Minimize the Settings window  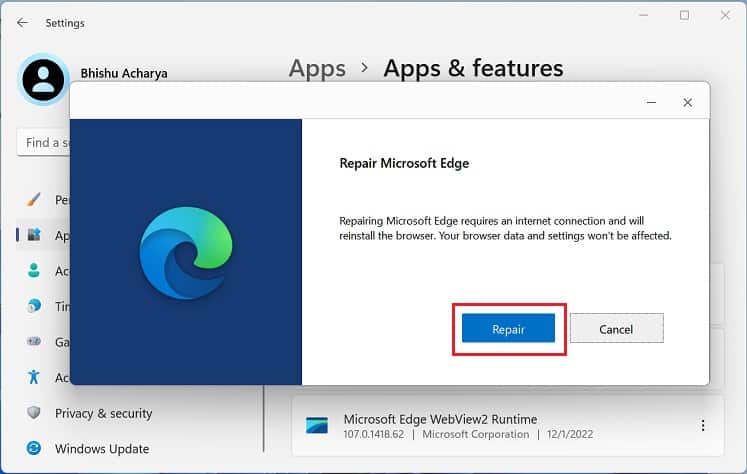coord(644,15)
